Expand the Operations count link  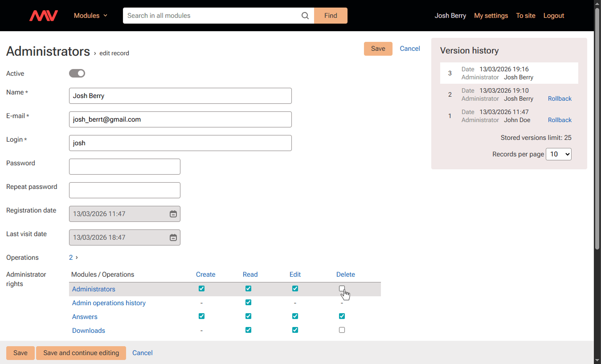click(73, 258)
